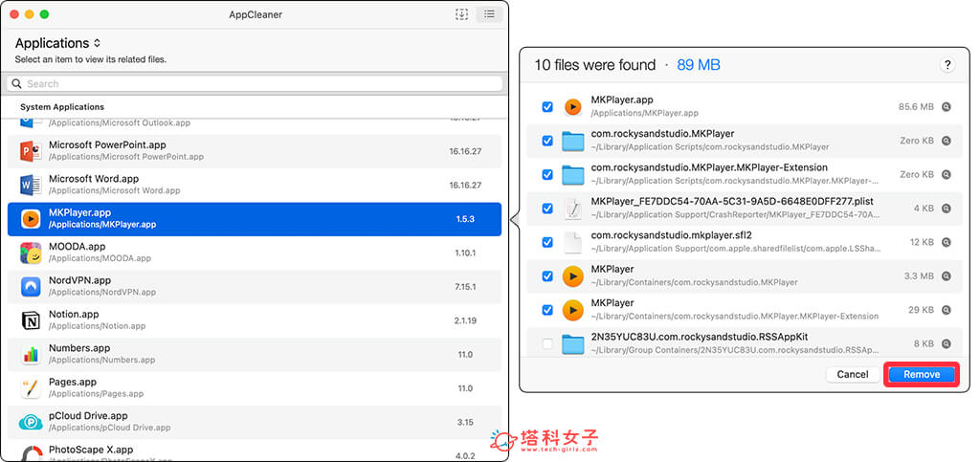Uncheck the 3.3 MB MKPlayer container checkbox

pyautogui.click(x=547, y=275)
